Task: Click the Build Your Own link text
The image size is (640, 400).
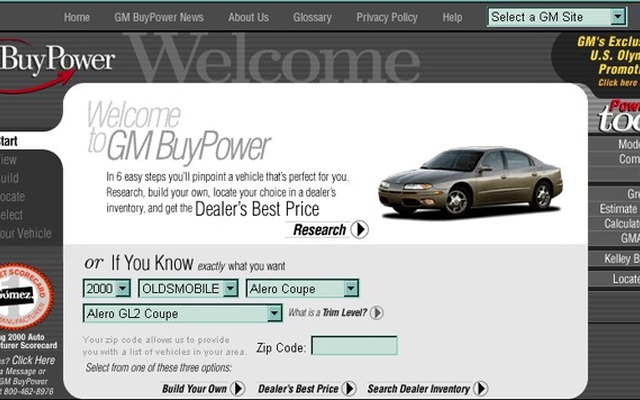Action: pyautogui.click(x=194, y=389)
